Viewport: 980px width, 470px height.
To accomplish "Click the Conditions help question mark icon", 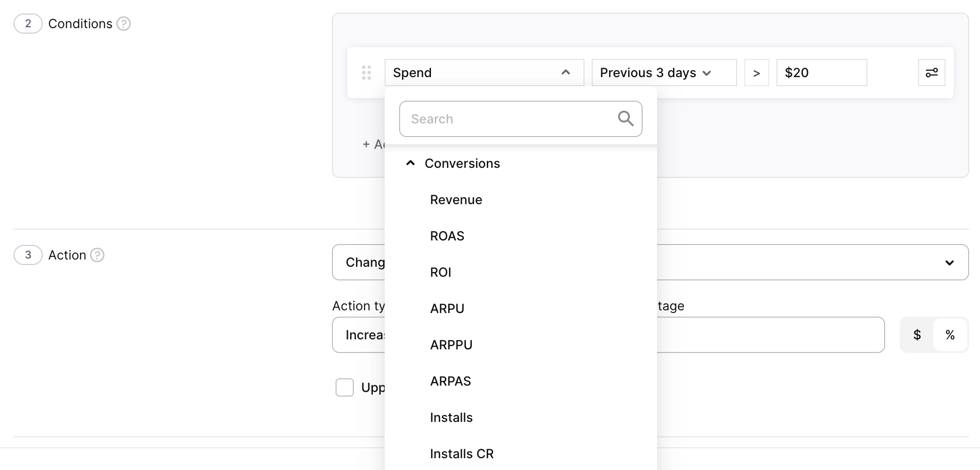I will [124, 24].
